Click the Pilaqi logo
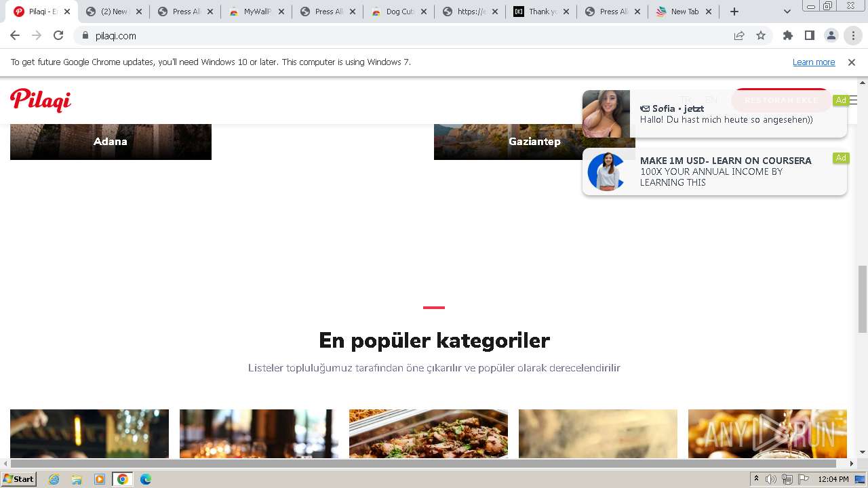 (x=41, y=100)
